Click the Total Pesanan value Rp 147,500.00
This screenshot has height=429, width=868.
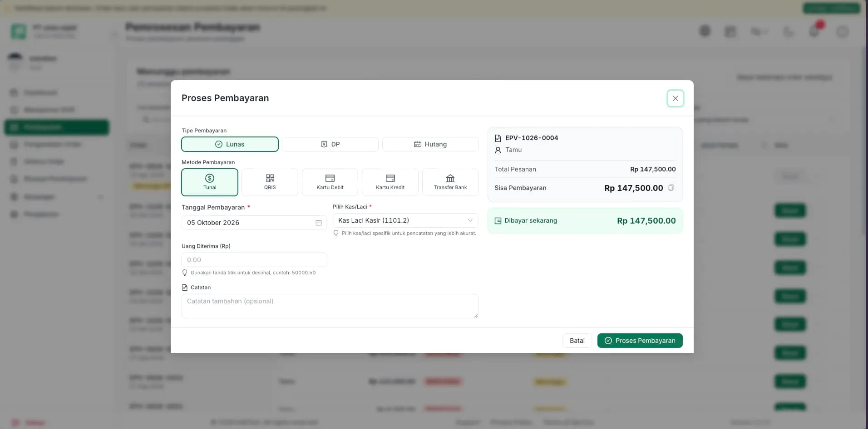coord(653,169)
